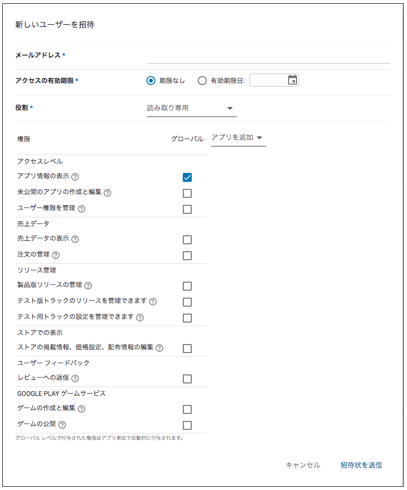Open help icon beside ゲームの作成と編集
This screenshot has width=407, height=490.
click(x=82, y=409)
